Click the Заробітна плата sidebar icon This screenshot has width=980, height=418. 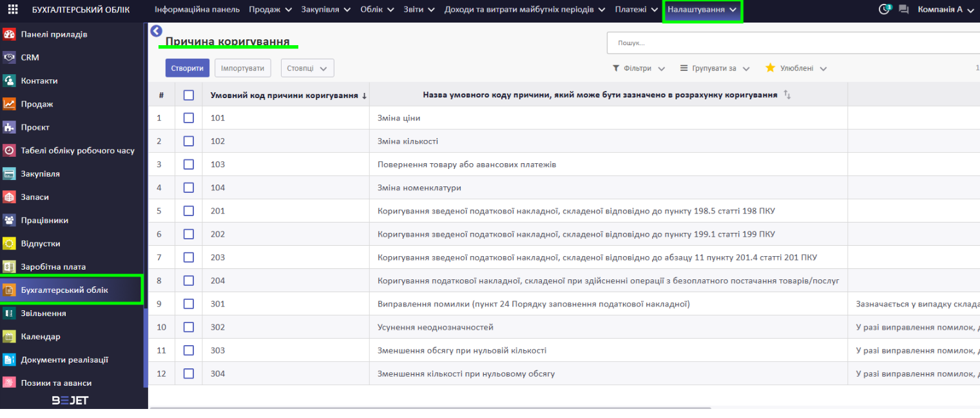[9, 266]
